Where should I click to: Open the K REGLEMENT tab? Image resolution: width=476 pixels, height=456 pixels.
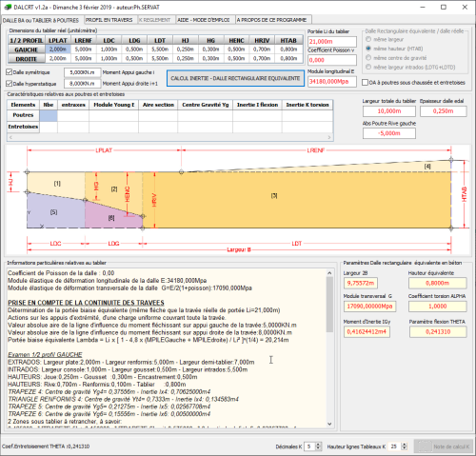click(154, 20)
